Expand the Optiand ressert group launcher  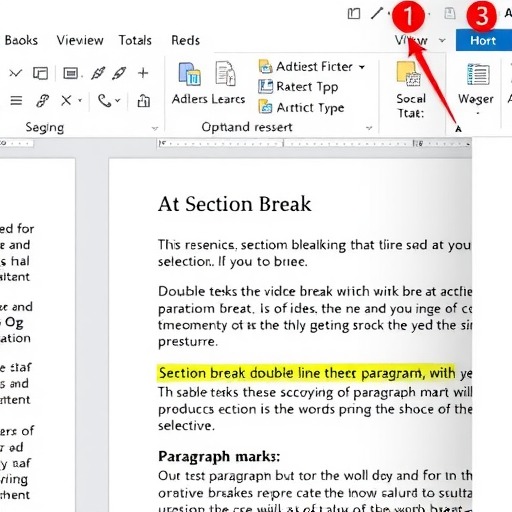point(369,128)
